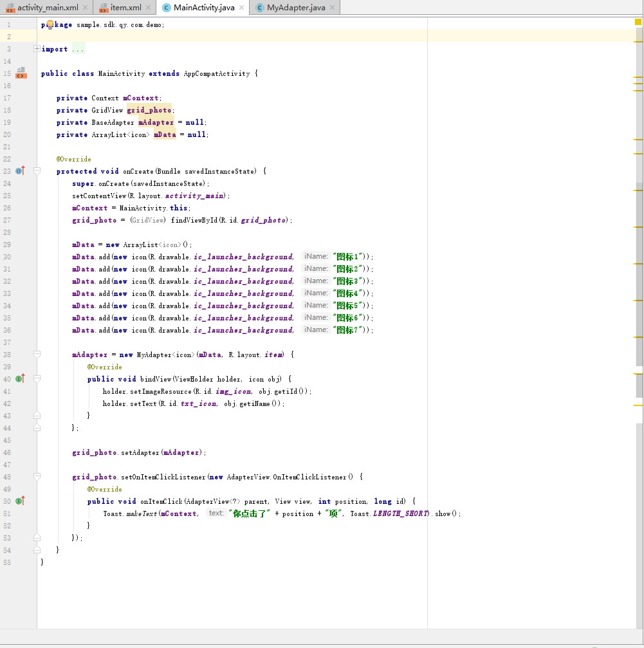Click the folded import ellipsis placeholder
Image resolution: width=644 pixels, height=648 pixels.
[78, 49]
